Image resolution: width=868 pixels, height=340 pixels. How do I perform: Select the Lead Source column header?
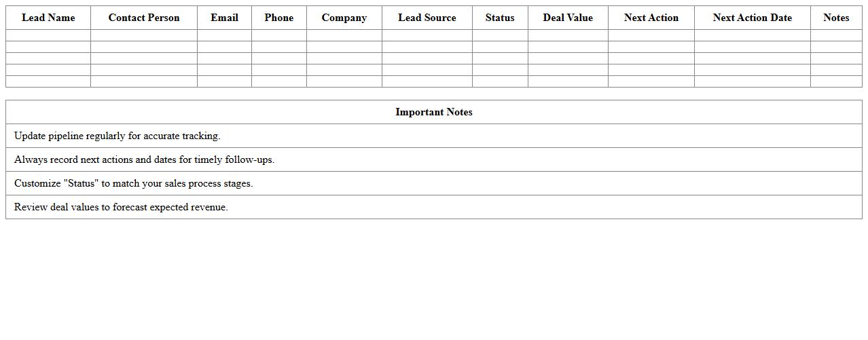click(x=427, y=18)
